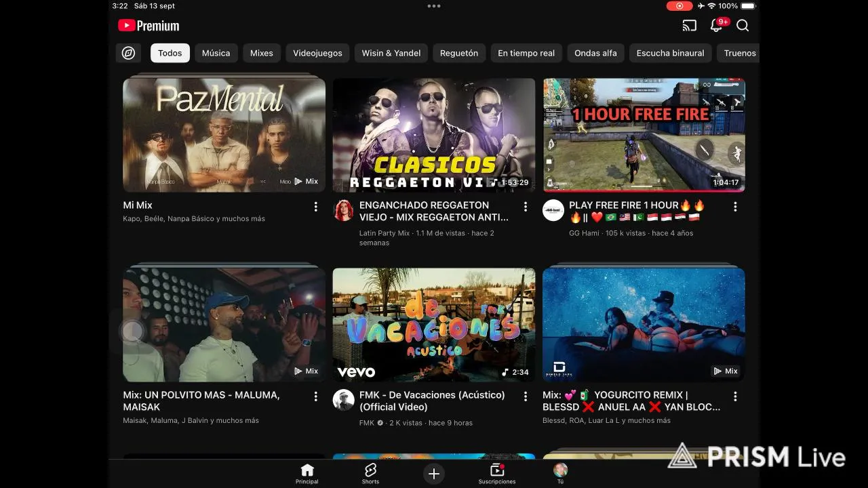Image resolution: width=868 pixels, height=488 pixels.
Task: Click the Wi-Fi indicator in status bar
Action: 711,6
